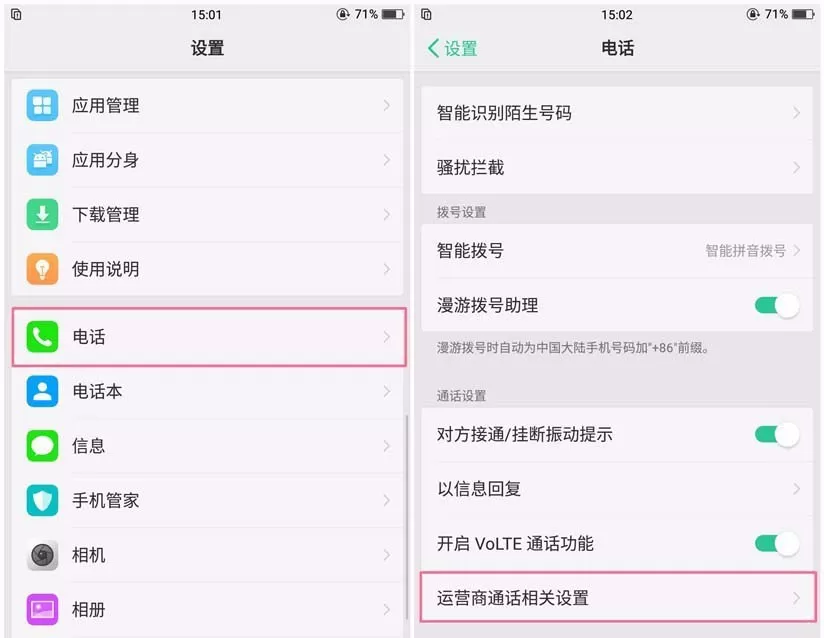Tap the orange 使用说明 lightbulb icon
The image size is (824, 638).
click(42, 269)
